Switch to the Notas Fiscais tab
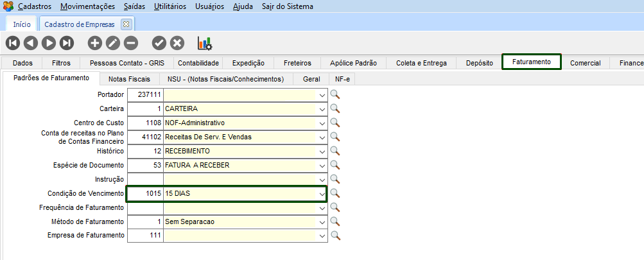 (x=129, y=79)
